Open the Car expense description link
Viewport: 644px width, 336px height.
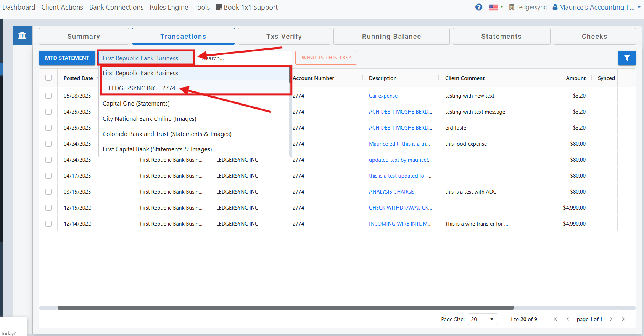click(x=383, y=96)
